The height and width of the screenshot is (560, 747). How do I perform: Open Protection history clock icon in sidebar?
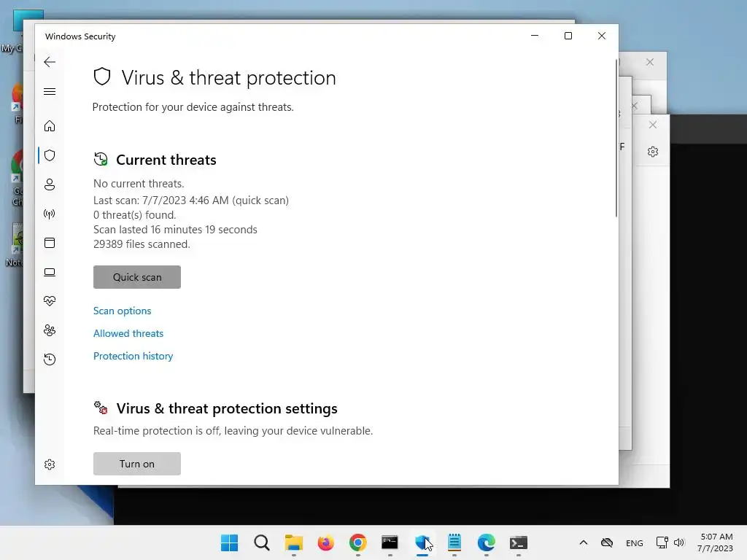coord(50,359)
